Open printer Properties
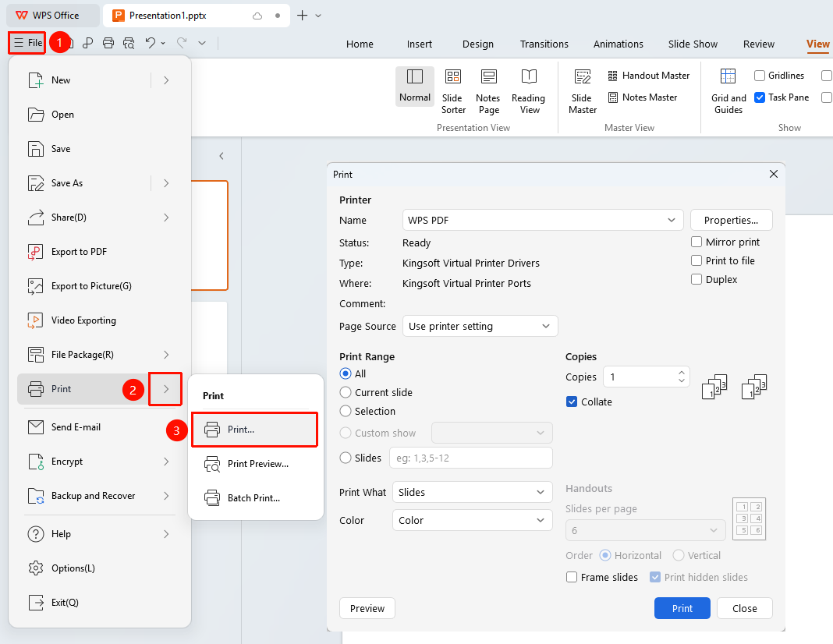Image resolution: width=833 pixels, height=644 pixels. pyautogui.click(x=731, y=220)
